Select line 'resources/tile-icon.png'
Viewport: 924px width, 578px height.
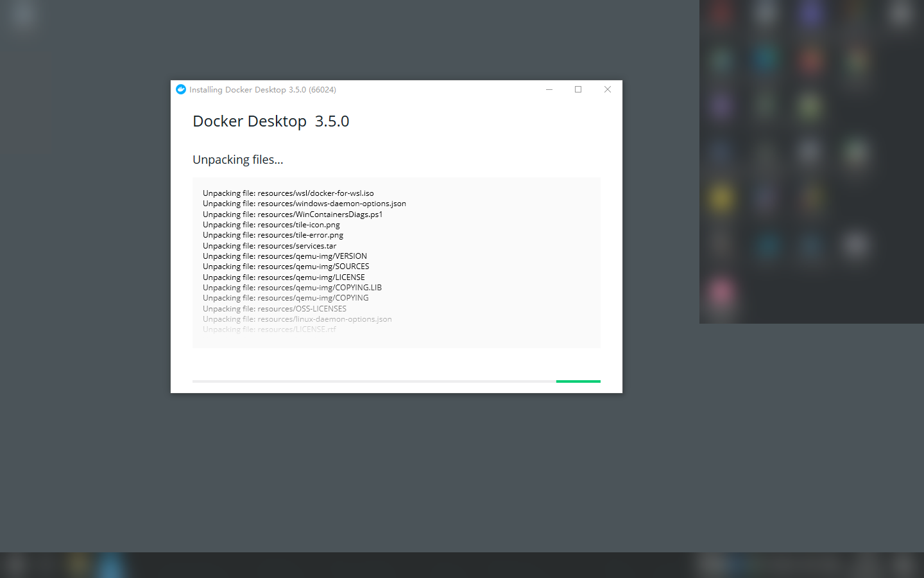pos(271,225)
